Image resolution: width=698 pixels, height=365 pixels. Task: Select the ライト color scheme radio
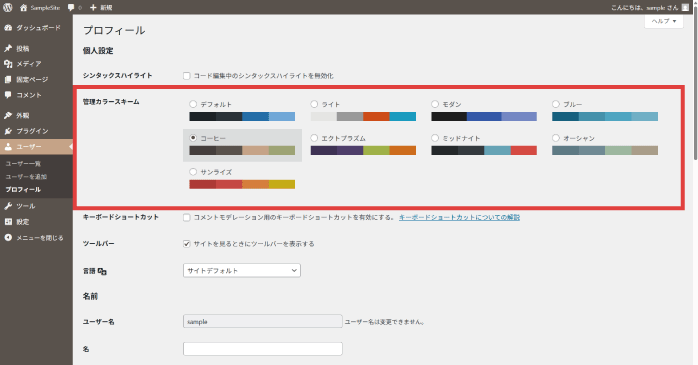click(314, 104)
